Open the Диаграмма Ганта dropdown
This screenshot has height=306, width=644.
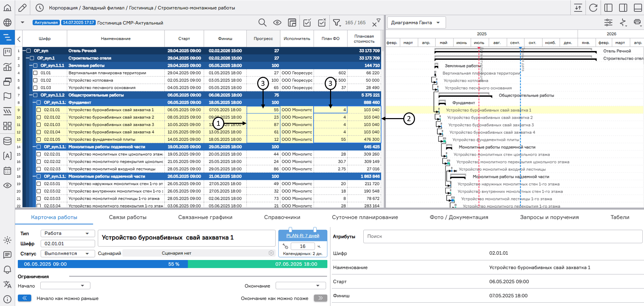pyautogui.click(x=416, y=22)
